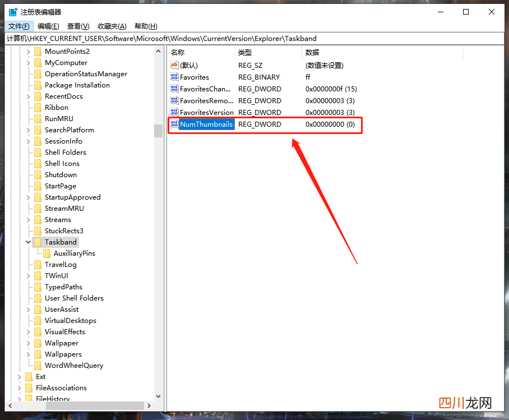Click the VirtualDesktops folder icon
Viewport: 509px width, 420px height.
click(x=38, y=321)
